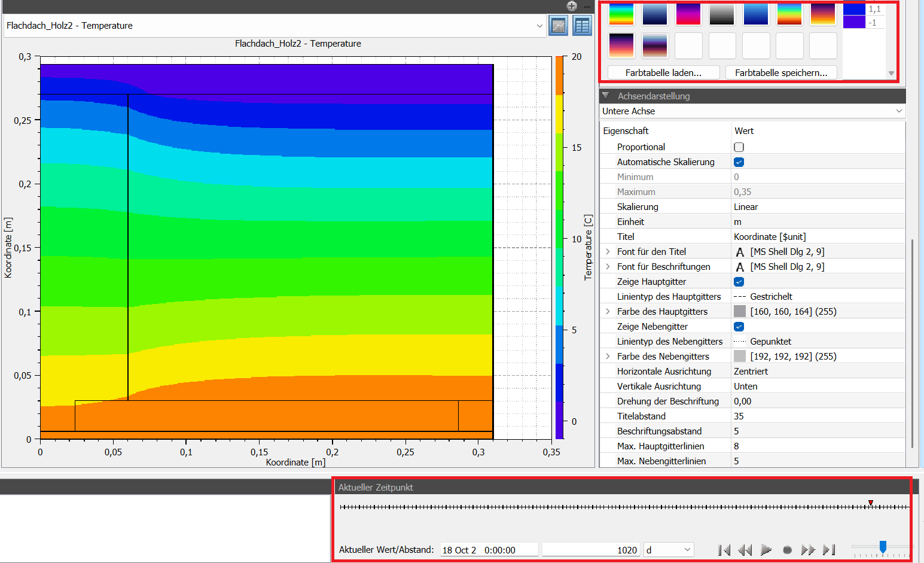Expand the Farbe des Nebengitters row
Viewport: 924px width, 563px height.
click(x=608, y=357)
